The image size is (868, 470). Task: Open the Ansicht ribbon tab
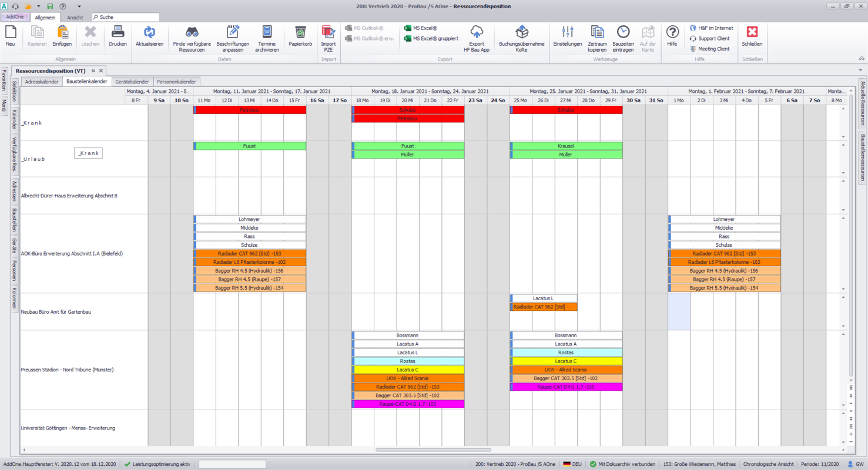75,18
